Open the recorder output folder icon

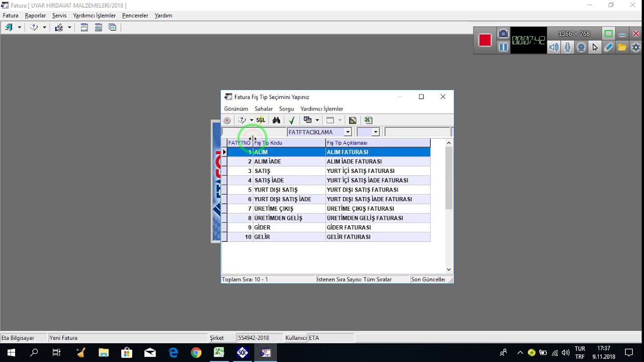(622, 47)
